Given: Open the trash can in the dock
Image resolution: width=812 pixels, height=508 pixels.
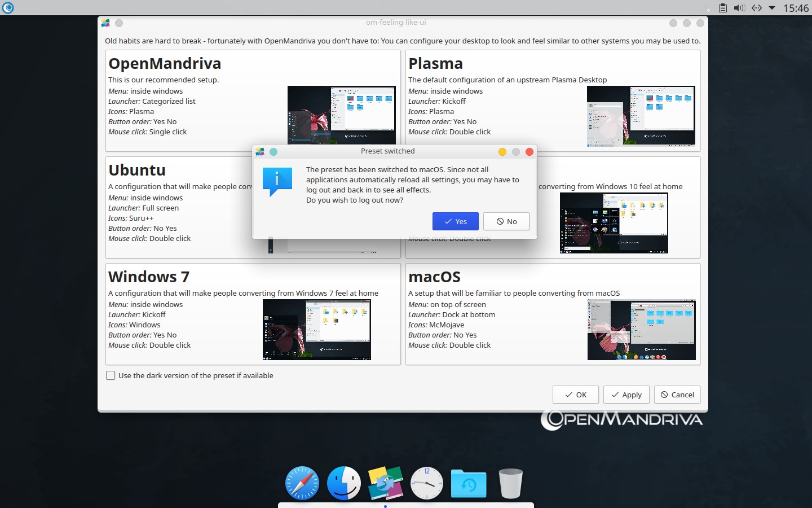Looking at the screenshot, I should (510, 484).
